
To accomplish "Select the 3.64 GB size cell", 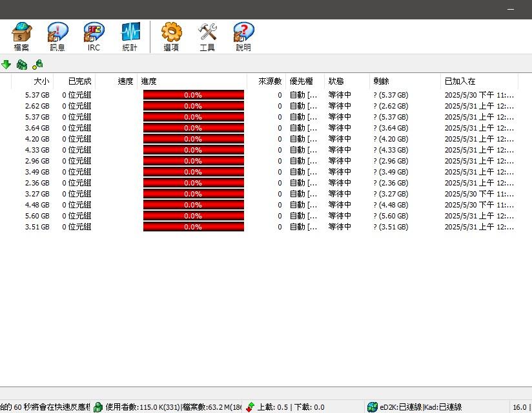I will pyautogui.click(x=37, y=128).
